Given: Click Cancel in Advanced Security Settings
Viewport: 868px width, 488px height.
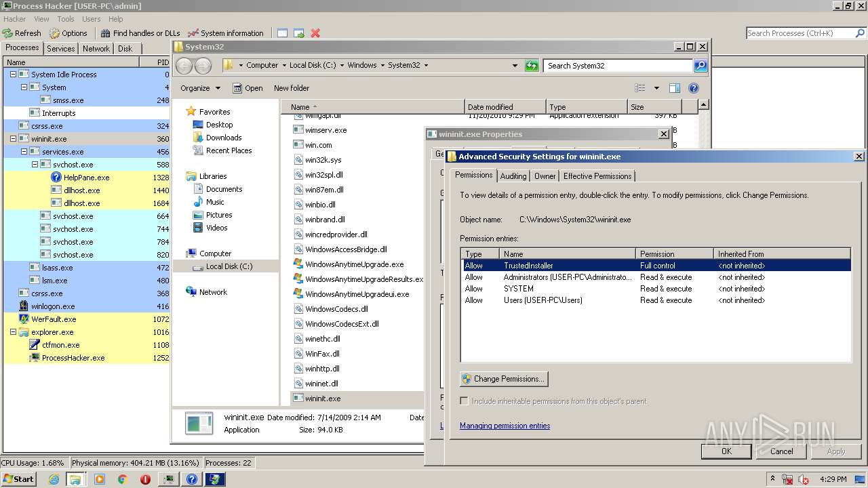Looking at the screenshot, I should (x=781, y=451).
